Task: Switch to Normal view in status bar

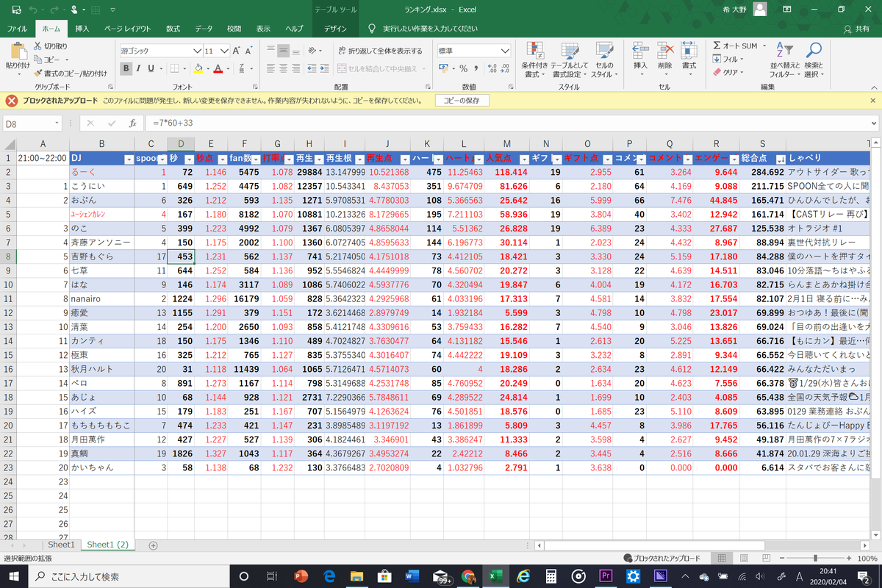Action: [723, 559]
